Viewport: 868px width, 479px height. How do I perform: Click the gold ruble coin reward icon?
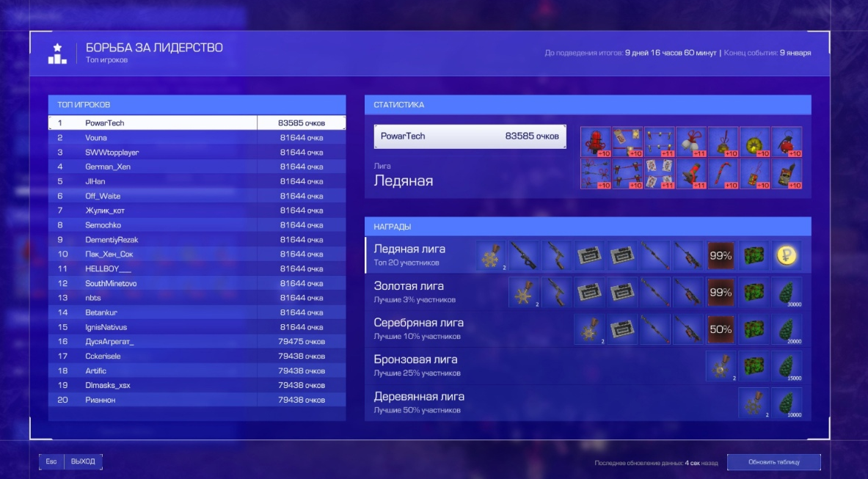click(787, 256)
